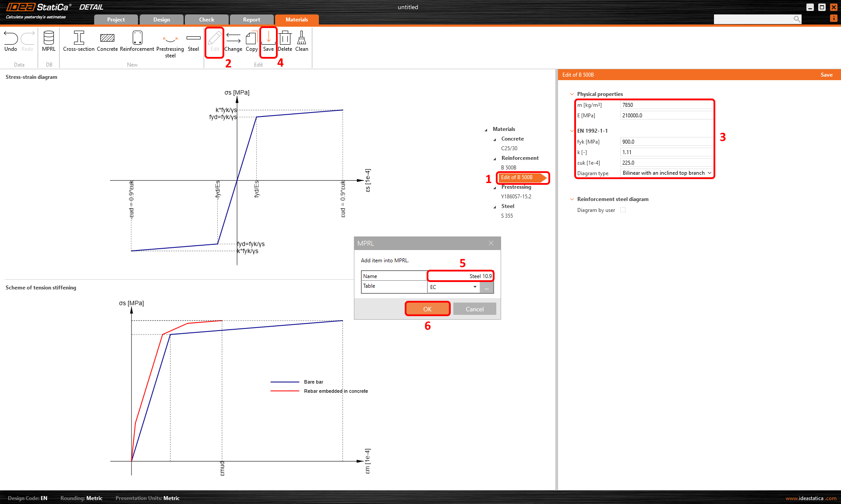Collapse the Reinforcement steel diagram section
Viewport: 841px width, 504px height.
[x=572, y=199]
